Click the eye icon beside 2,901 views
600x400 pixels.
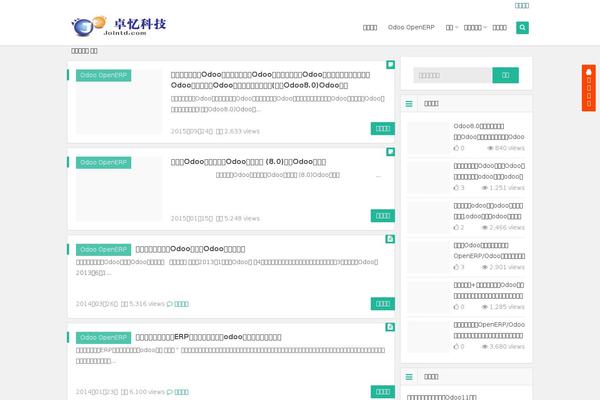coord(484,267)
